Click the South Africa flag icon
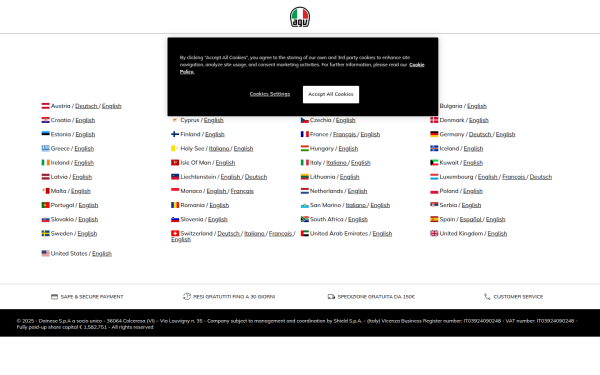Screen dimensions: 600x375 tap(305, 219)
